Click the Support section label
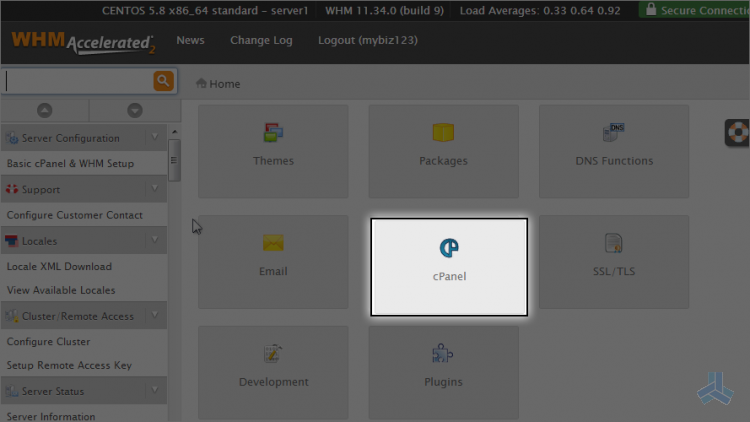The height and width of the screenshot is (422, 750). [41, 189]
